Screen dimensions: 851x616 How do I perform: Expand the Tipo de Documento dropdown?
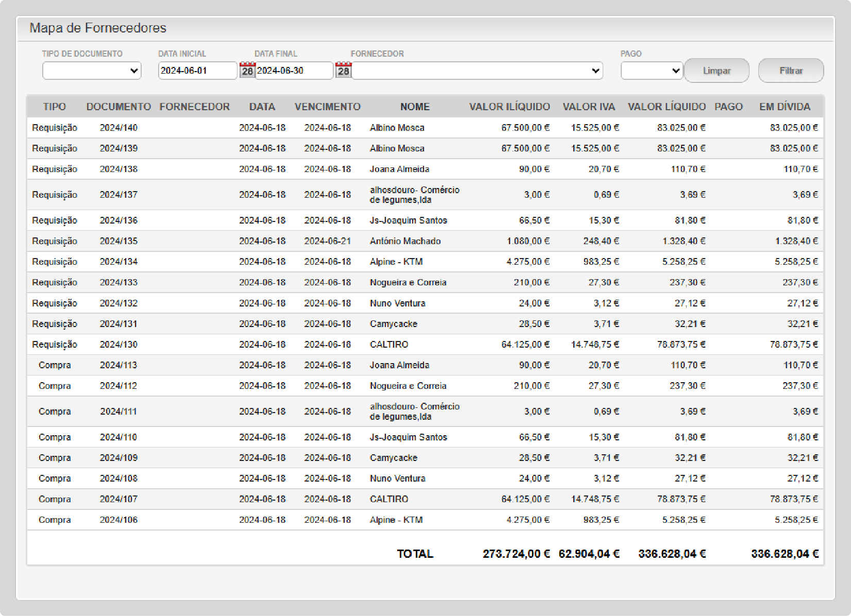point(92,71)
